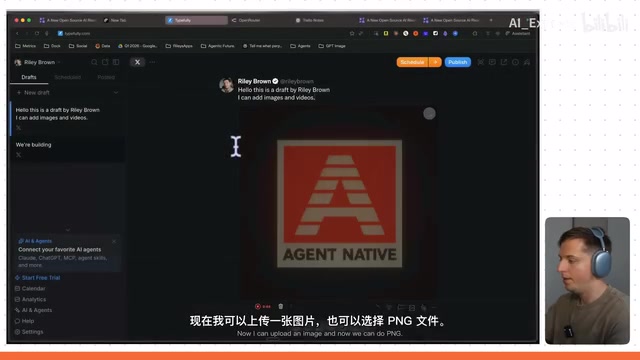Viewport: 640px width, 360px height.
Task: Click the browser reload icon
Action: [x=37, y=33]
